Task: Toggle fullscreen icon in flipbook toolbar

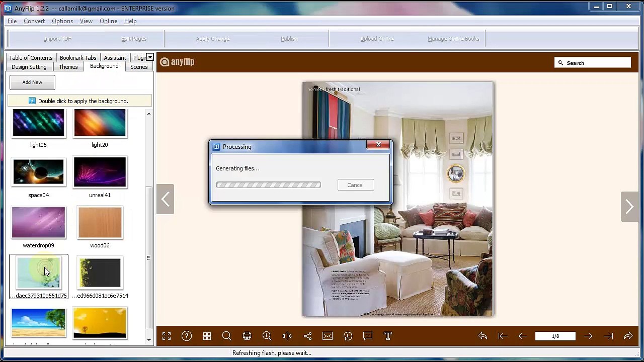Action: [x=167, y=336]
